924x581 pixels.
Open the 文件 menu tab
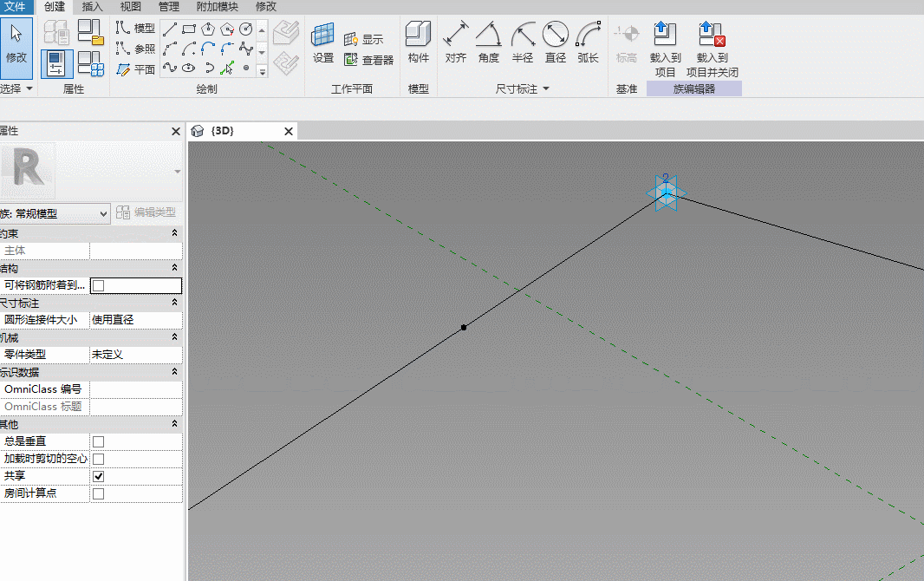tap(16, 6)
